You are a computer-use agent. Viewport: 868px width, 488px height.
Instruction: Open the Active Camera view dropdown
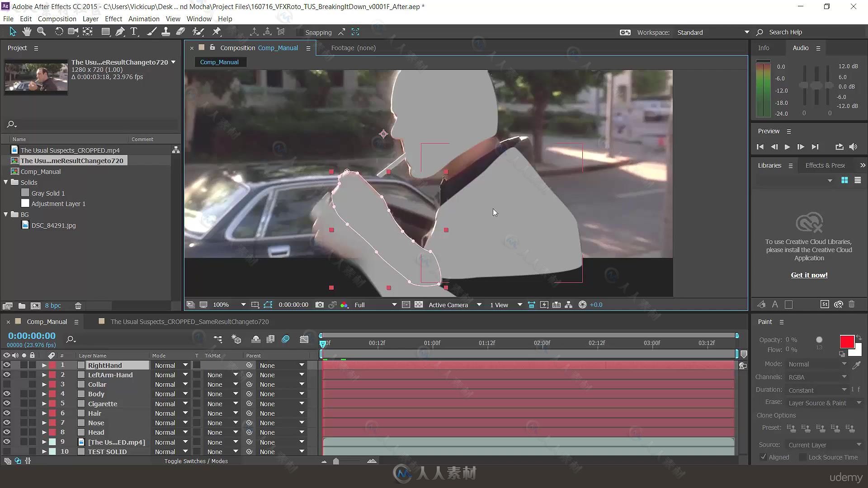(454, 305)
